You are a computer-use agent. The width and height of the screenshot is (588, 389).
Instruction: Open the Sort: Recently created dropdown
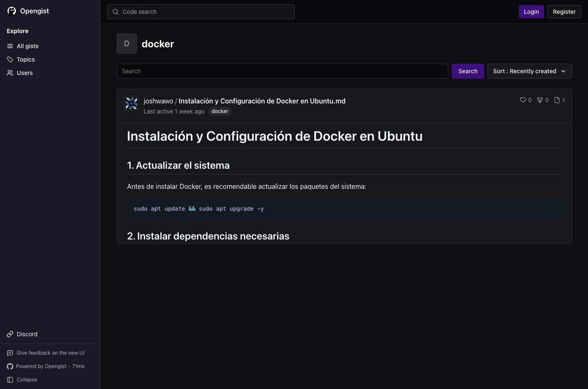click(529, 71)
